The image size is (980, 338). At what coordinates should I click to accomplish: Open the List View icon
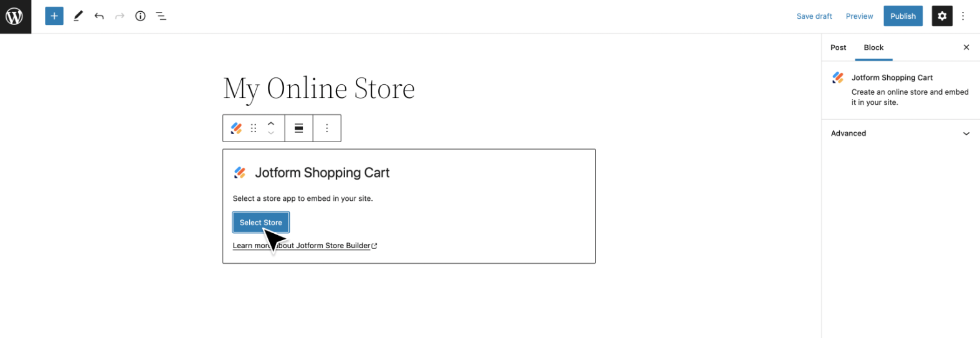click(x=161, y=16)
